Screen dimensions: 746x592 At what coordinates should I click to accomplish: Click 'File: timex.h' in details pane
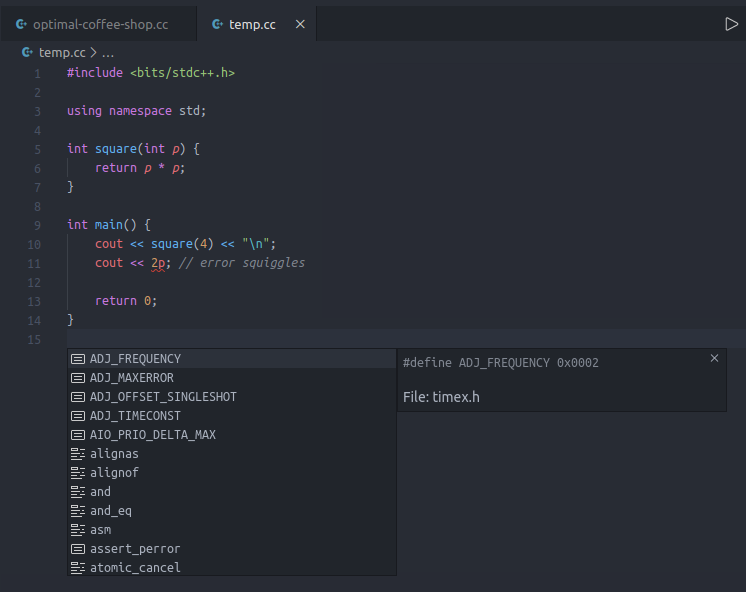coord(441,397)
